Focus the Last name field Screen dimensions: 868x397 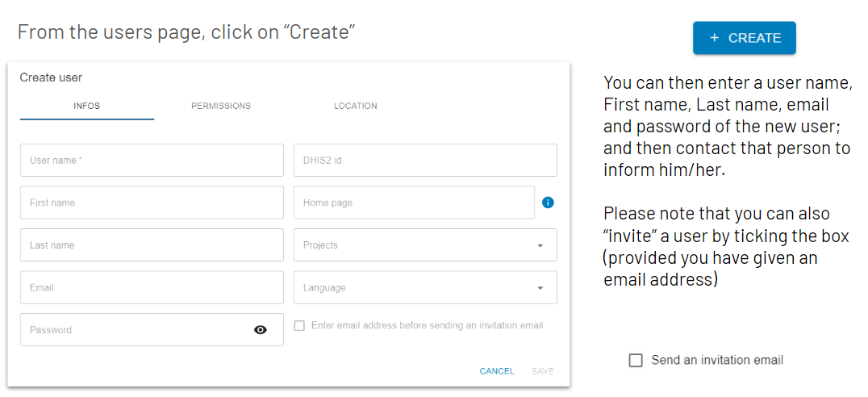[x=152, y=244]
